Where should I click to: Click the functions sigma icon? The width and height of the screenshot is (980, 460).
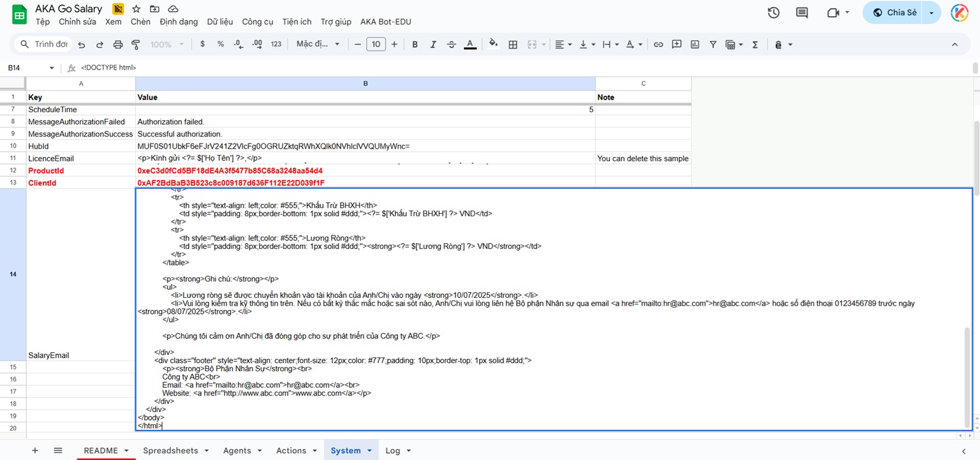click(x=755, y=45)
